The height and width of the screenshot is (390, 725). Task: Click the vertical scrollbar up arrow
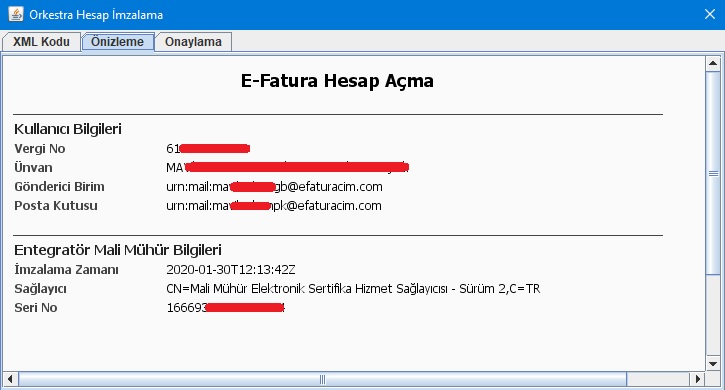pyautogui.click(x=713, y=63)
